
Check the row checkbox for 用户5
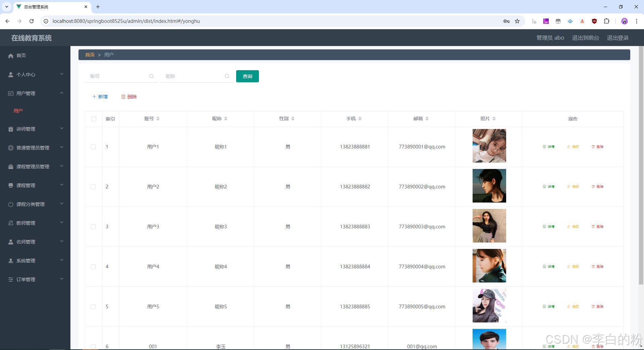tap(93, 307)
